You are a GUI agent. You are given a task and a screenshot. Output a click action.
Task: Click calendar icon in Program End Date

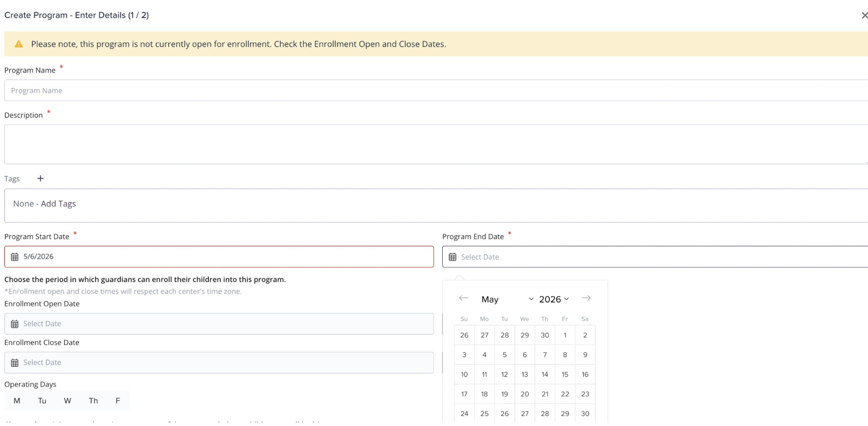point(452,257)
